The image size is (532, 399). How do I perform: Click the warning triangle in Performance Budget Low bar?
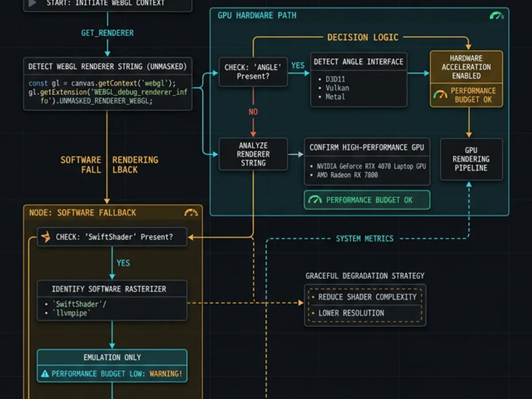[x=44, y=374]
